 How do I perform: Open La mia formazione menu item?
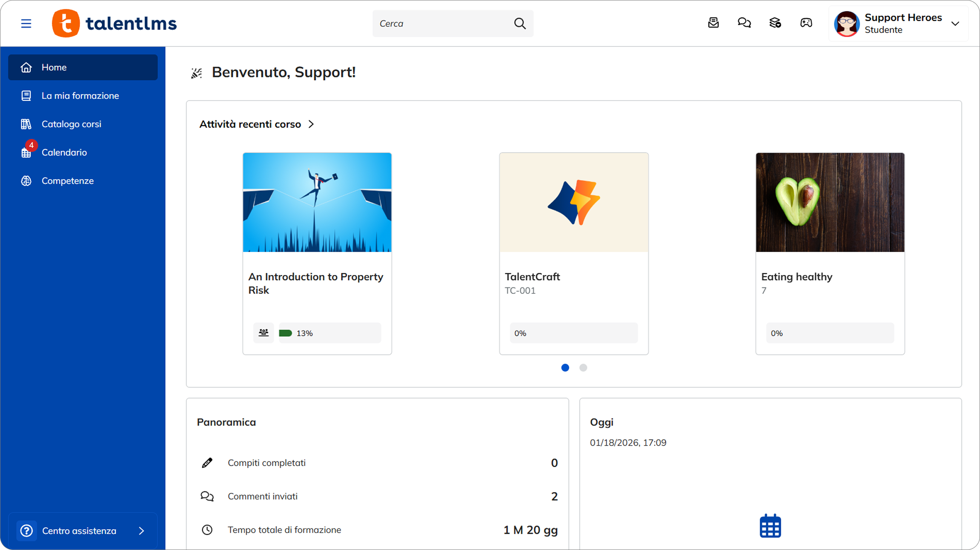point(80,96)
